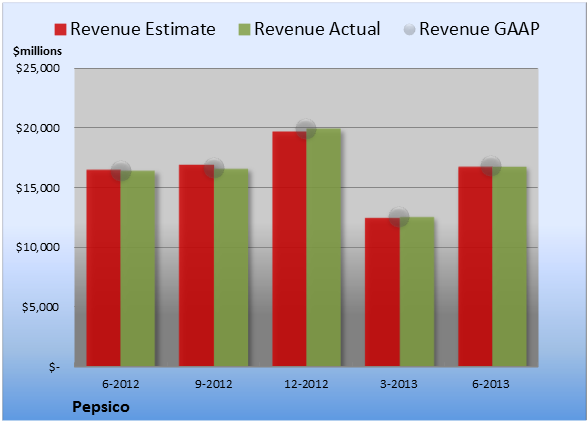Click the green actual bar for 9-2012

[x=231, y=267]
